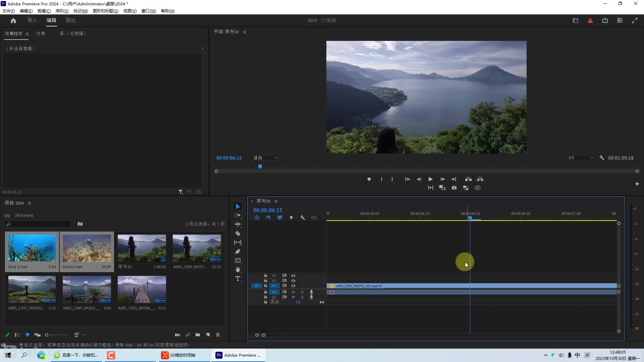This screenshot has width=644, height=362.
Task: Open timeline display settings wrench
Action: click(303, 218)
